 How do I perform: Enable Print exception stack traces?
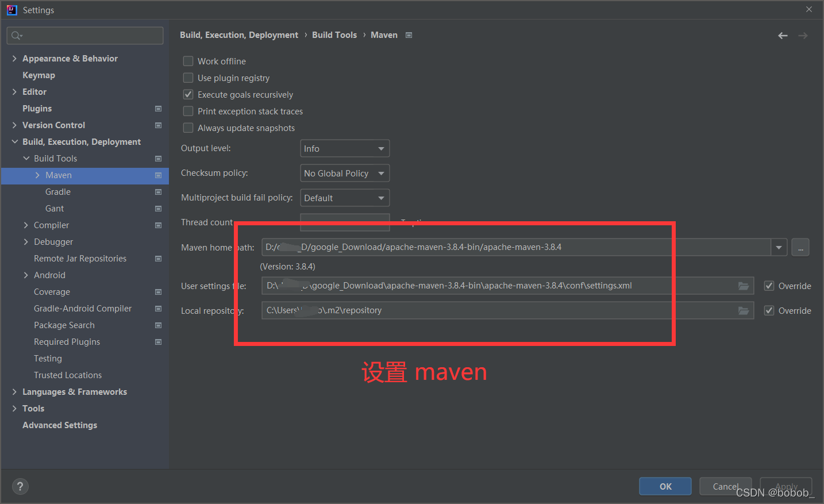188,111
